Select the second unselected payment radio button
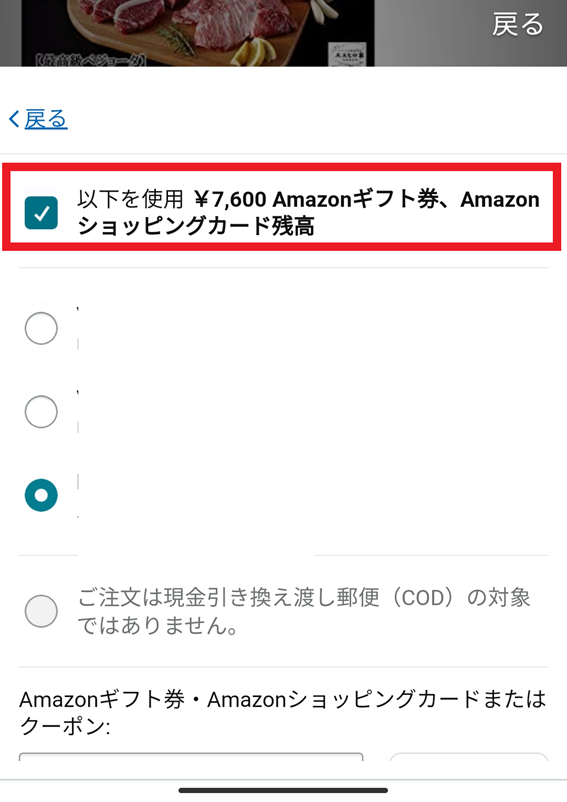 click(41, 411)
